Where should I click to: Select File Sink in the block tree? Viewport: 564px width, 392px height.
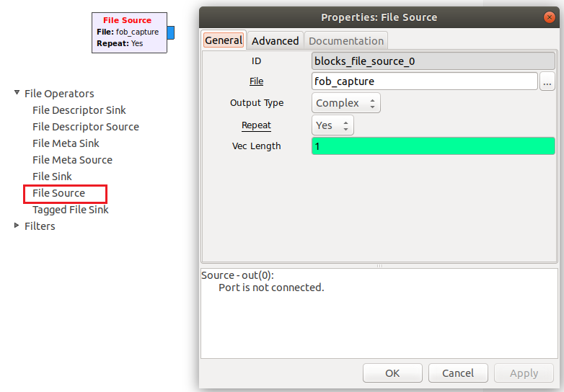click(52, 177)
